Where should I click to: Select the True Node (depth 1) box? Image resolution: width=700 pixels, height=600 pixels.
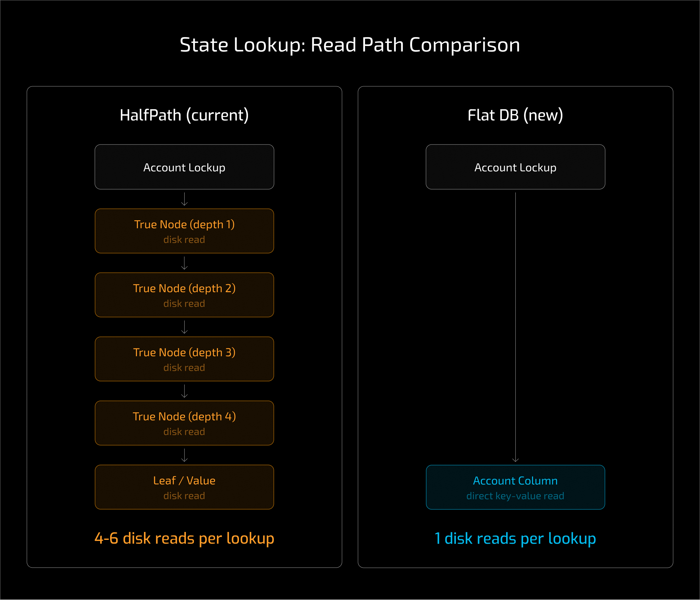pos(184,231)
